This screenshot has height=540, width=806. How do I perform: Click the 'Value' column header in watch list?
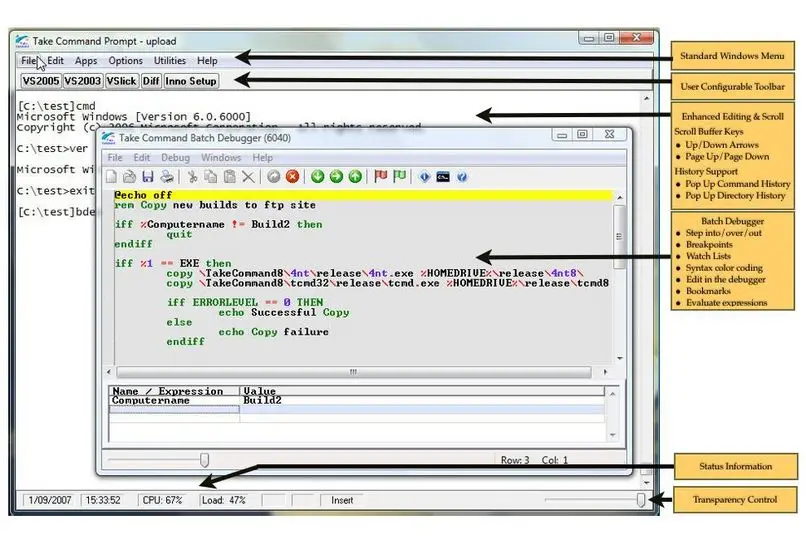click(423, 391)
